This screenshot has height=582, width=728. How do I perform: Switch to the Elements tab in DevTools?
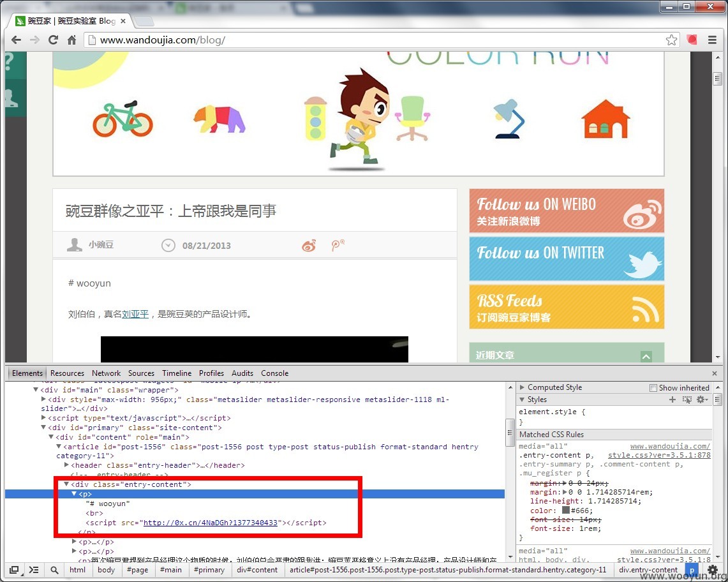27,373
